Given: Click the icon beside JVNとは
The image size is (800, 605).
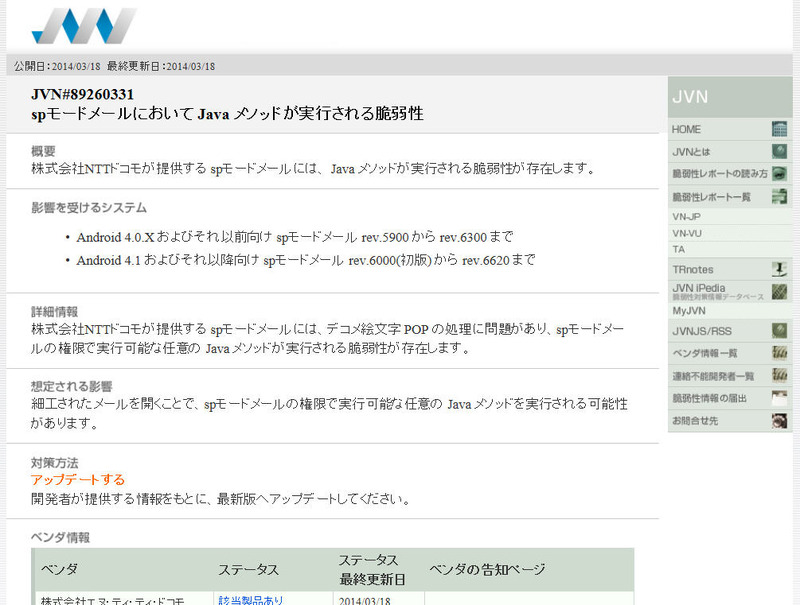Looking at the screenshot, I should pyautogui.click(x=779, y=151).
